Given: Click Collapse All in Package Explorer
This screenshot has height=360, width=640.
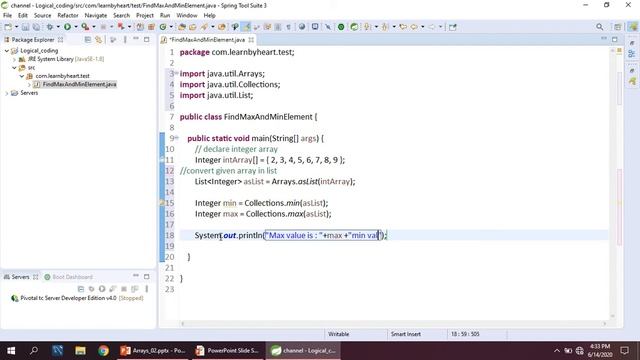Looking at the screenshot, I should pos(88,40).
